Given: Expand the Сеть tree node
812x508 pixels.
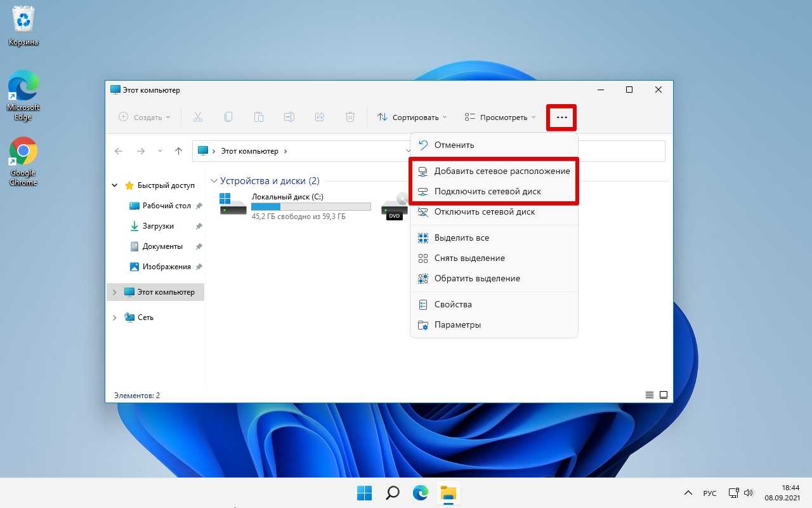Looking at the screenshot, I should [x=115, y=317].
